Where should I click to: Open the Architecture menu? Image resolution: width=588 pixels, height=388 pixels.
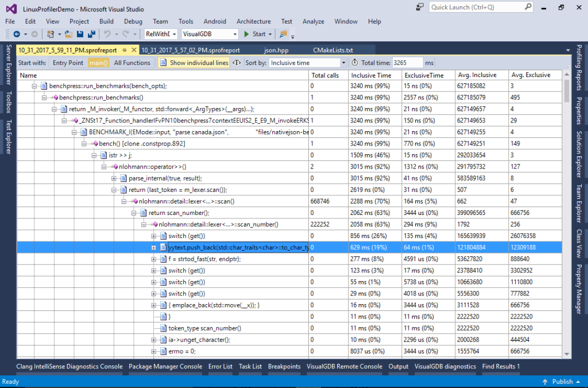pos(253,21)
